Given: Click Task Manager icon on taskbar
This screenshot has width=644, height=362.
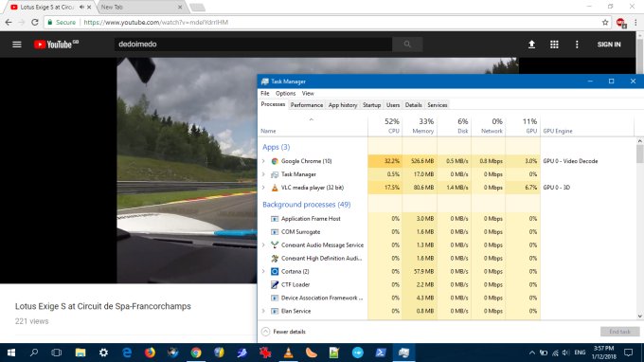Looking at the screenshot, I should [x=403, y=353].
